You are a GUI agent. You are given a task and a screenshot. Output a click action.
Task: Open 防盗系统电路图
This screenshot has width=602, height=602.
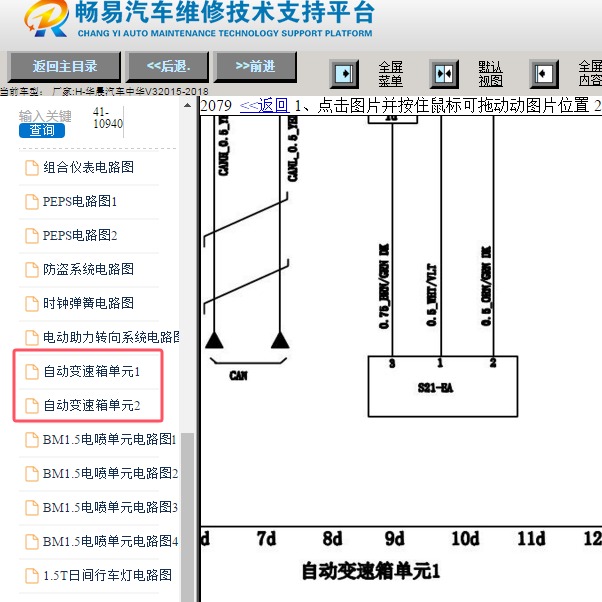pyautogui.click(x=88, y=269)
